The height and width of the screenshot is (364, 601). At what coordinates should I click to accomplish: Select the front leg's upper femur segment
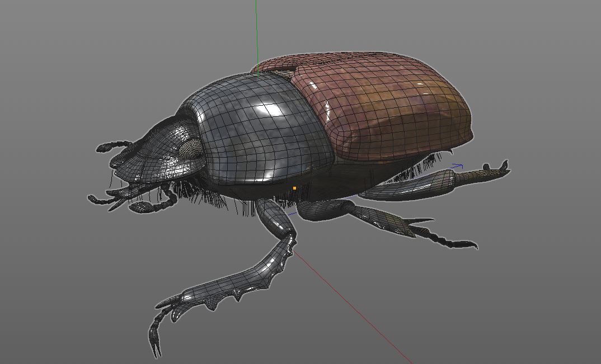pyautogui.click(x=275, y=218)
